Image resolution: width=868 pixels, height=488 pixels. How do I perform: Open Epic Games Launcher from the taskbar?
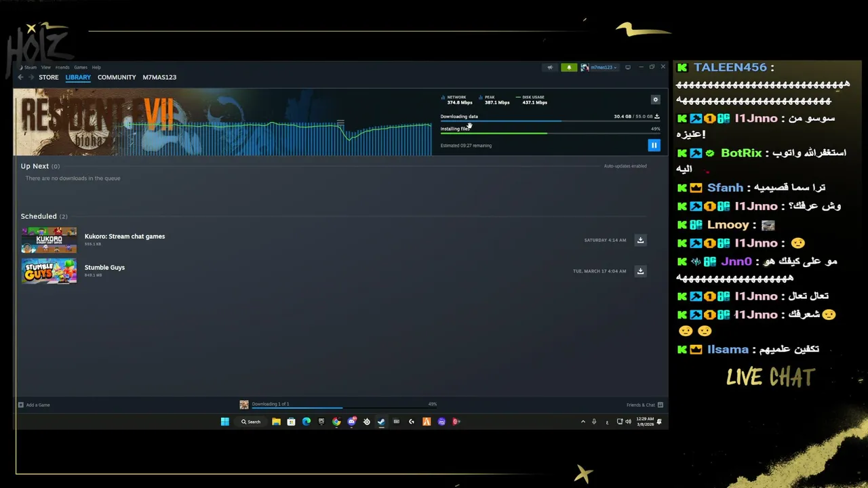tap(321, 422)
